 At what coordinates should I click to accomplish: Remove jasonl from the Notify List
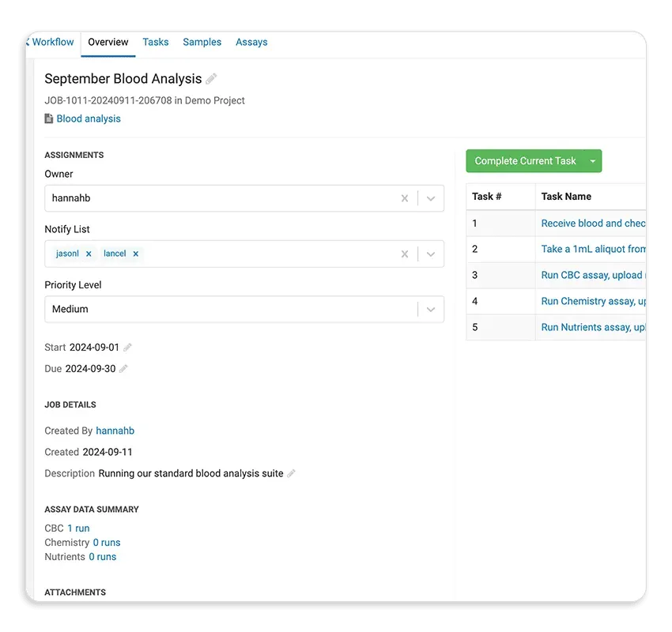[89, 254]
